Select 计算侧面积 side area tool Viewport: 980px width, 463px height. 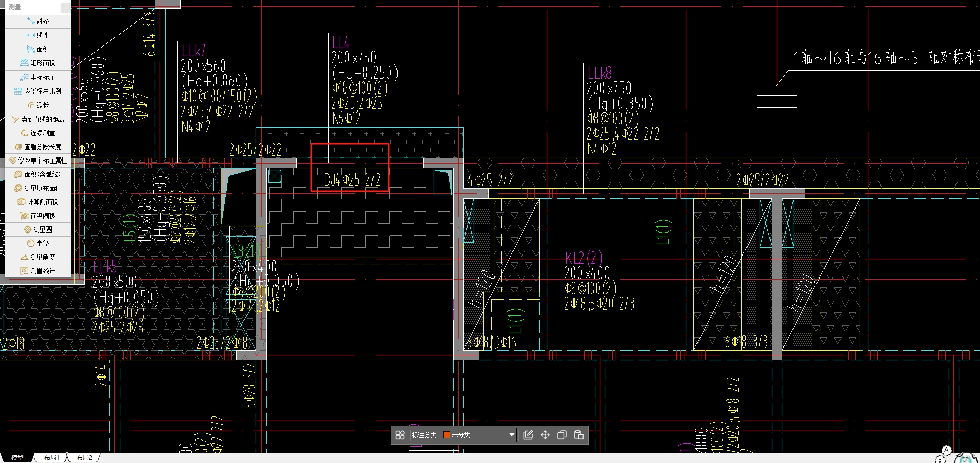click(x=38, y=202)
